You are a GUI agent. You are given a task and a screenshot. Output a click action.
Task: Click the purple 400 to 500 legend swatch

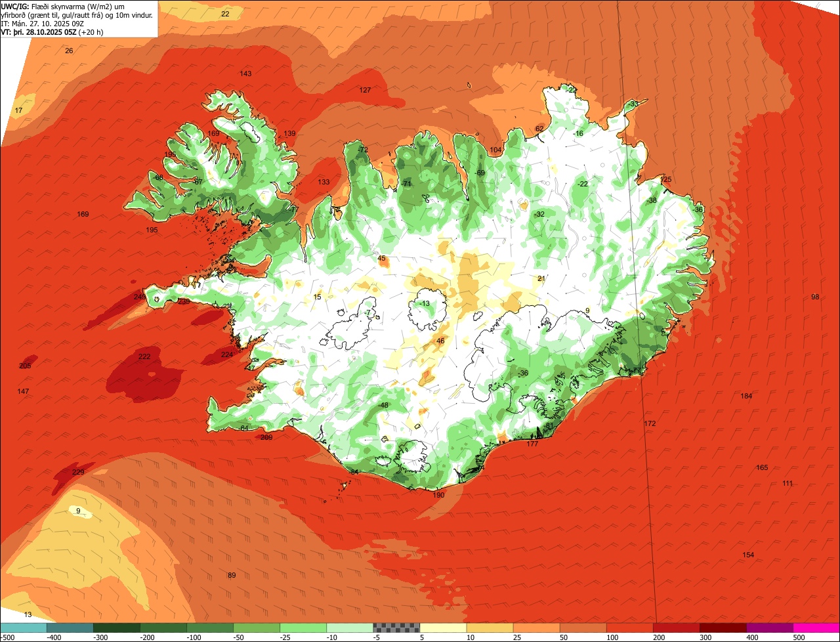point(769,628)
